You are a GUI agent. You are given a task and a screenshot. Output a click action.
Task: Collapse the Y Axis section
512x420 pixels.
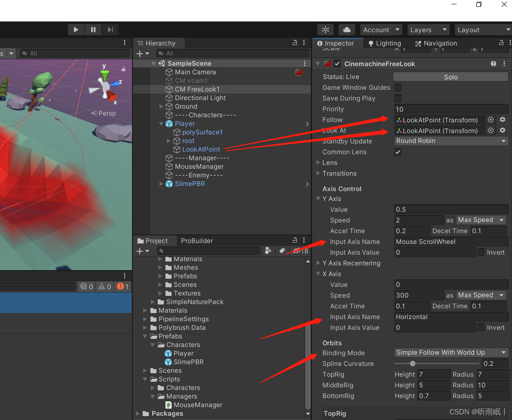pyautogui.click(x=319, y=198)
